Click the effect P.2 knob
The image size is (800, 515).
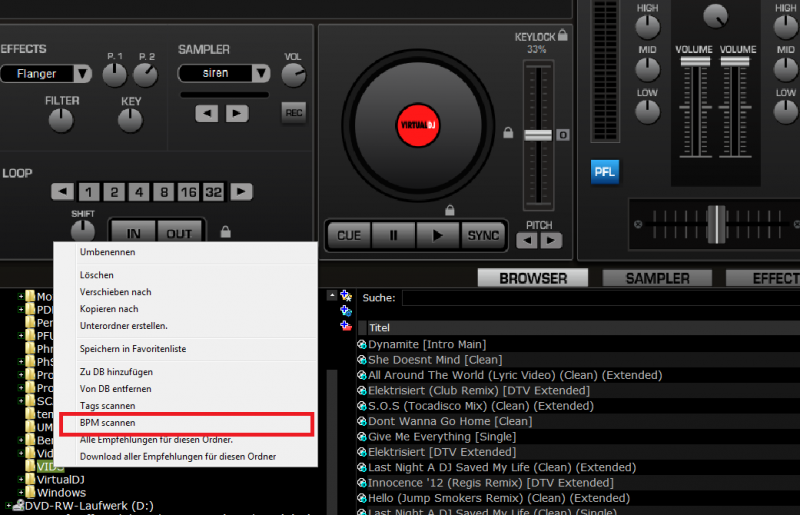(145, 75)
